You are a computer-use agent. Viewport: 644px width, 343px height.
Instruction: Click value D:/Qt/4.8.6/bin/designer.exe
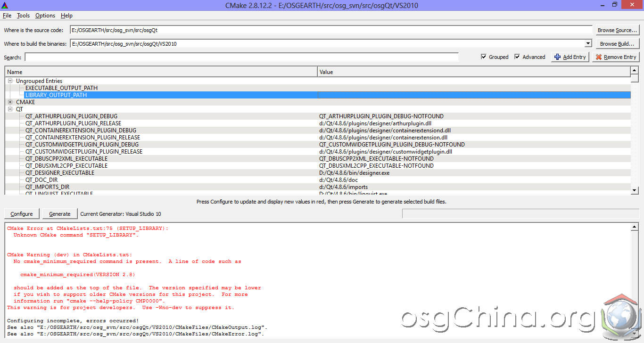(x=354, y=173)
